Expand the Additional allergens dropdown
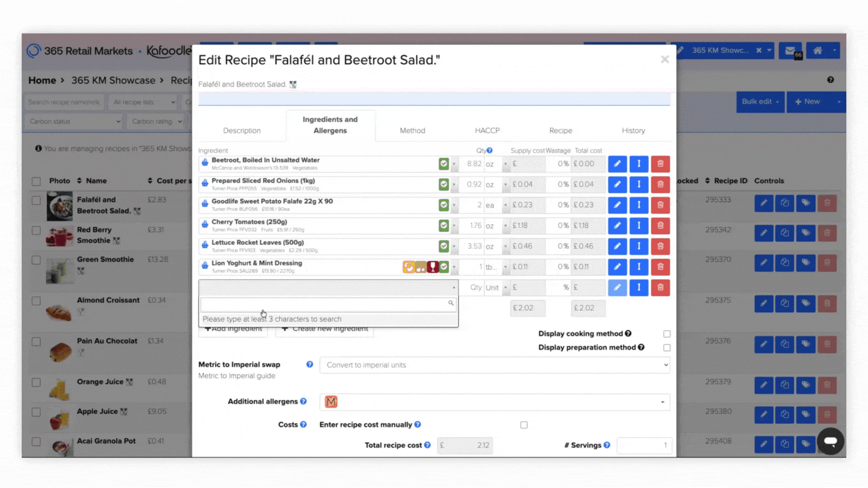868x488 pixels. click(x=662, y=402)
